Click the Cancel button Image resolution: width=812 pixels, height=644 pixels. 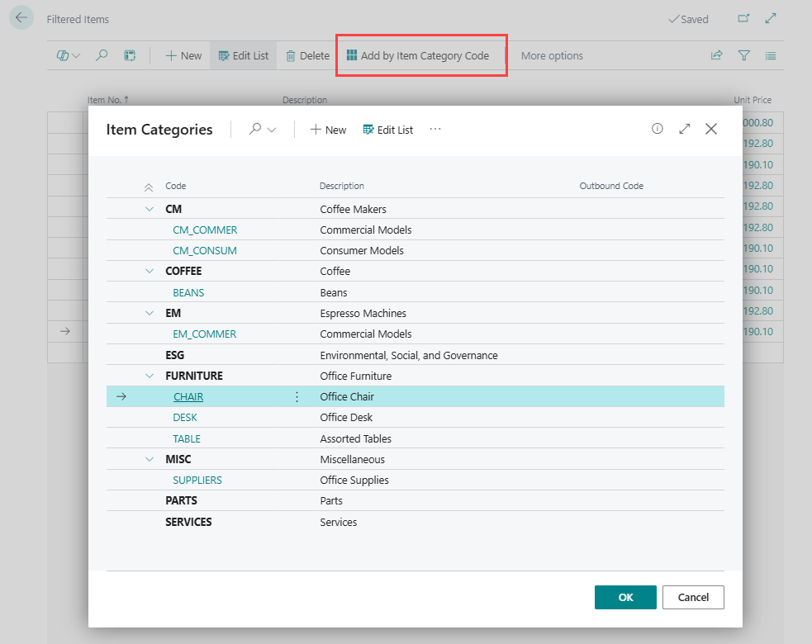[x=693, y=598]
